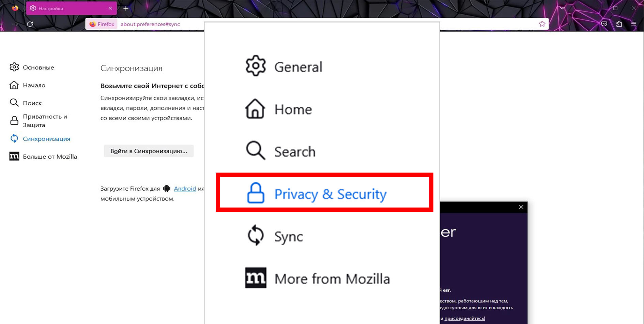
Task: Click Войти в Синхронизацию button
Action: click(x=149, y=151)
